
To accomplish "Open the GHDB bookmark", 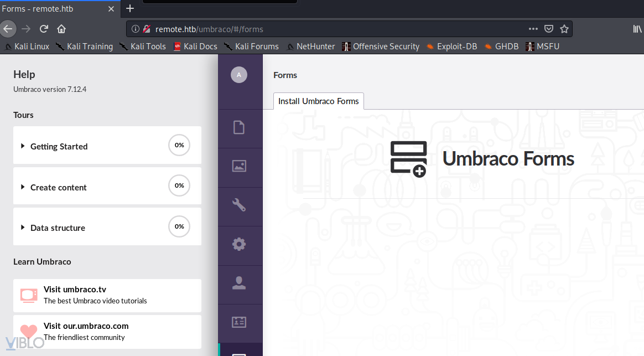I will [x=501, y=47].
